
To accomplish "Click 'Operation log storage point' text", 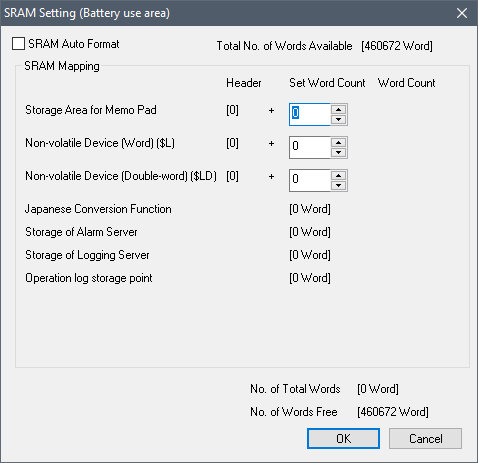I will 89,278.
